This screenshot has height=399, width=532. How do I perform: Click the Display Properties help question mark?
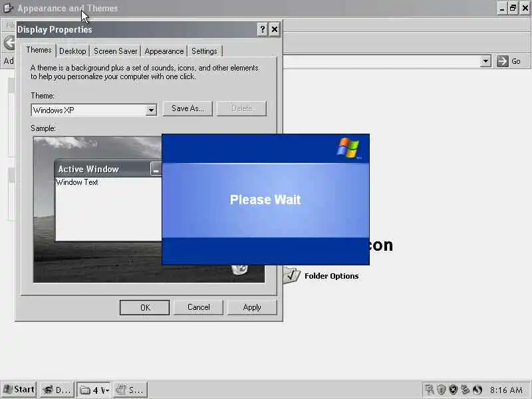(x=262, y=29)
